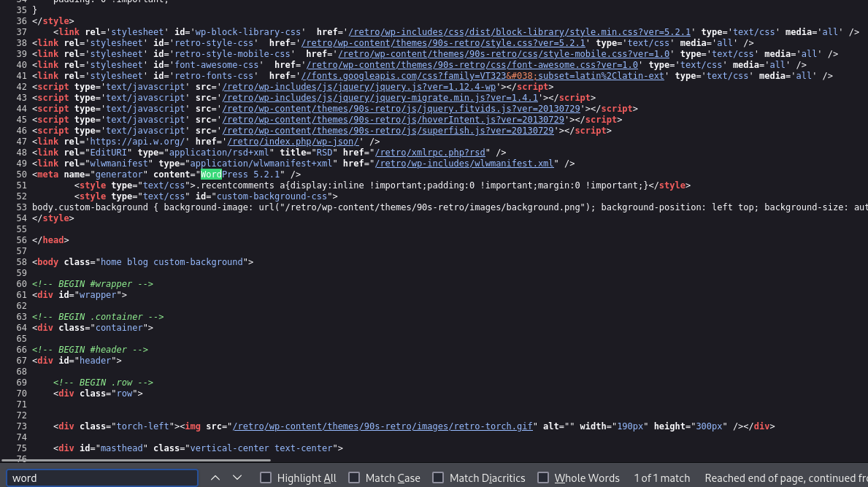Open the jquery.js?ver=1.12.4-wp link
868x487 pixels.
click(359, 87)
